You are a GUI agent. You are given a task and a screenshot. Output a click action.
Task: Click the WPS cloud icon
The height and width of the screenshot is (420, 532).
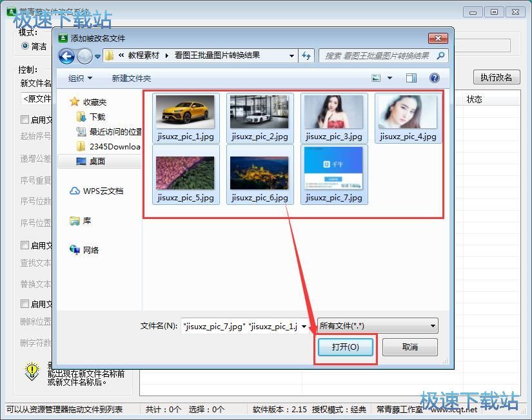coord(75,191)
